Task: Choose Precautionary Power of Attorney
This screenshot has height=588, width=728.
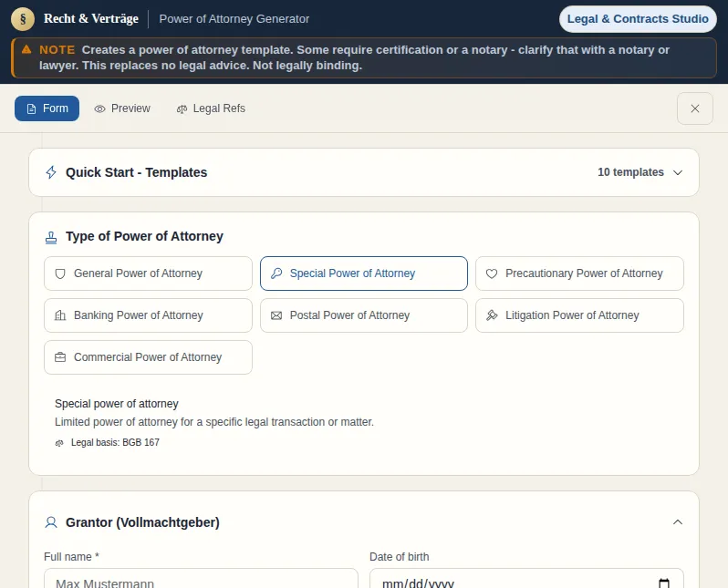Action: (579, 273)
